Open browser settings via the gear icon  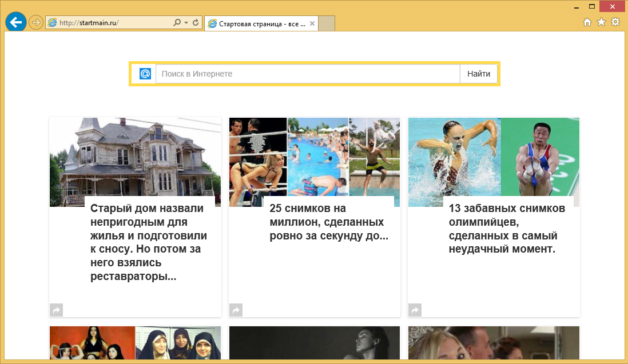pos(615,22)
